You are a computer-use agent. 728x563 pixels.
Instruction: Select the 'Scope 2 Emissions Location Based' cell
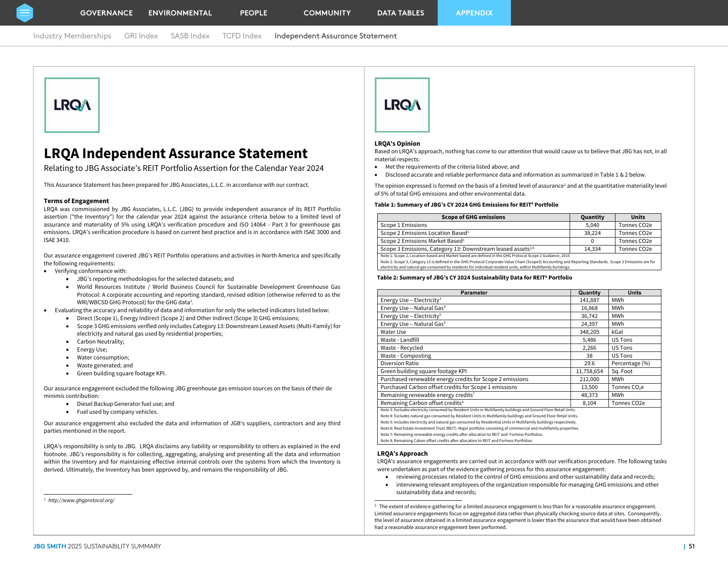click(x=473, y=233)
